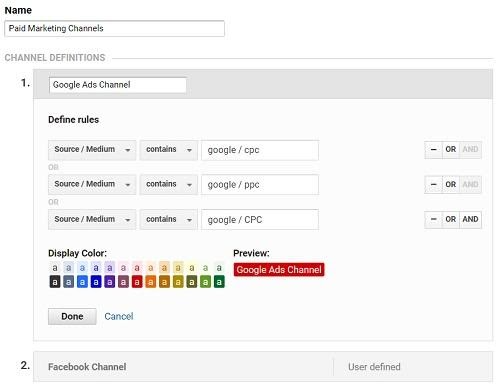Pick the solid dark green color swatch
The width and height of the screenshot is (500, 389).
219,282
